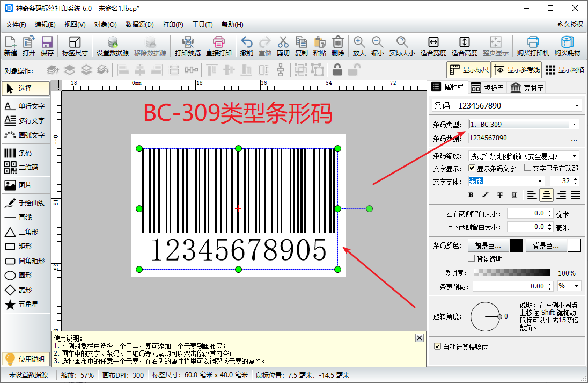
Task: Open the 编辑(E) menu
Action: click(45, 24)
